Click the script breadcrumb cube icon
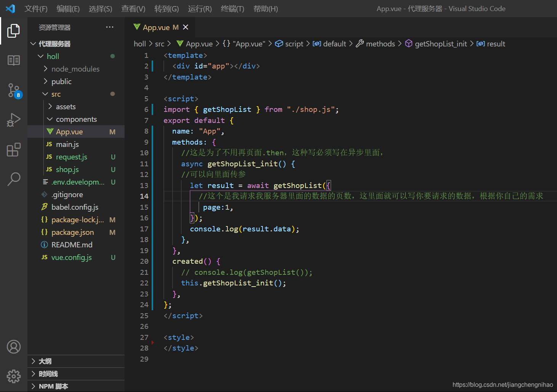The image size is (557, 392). point(279,44)
